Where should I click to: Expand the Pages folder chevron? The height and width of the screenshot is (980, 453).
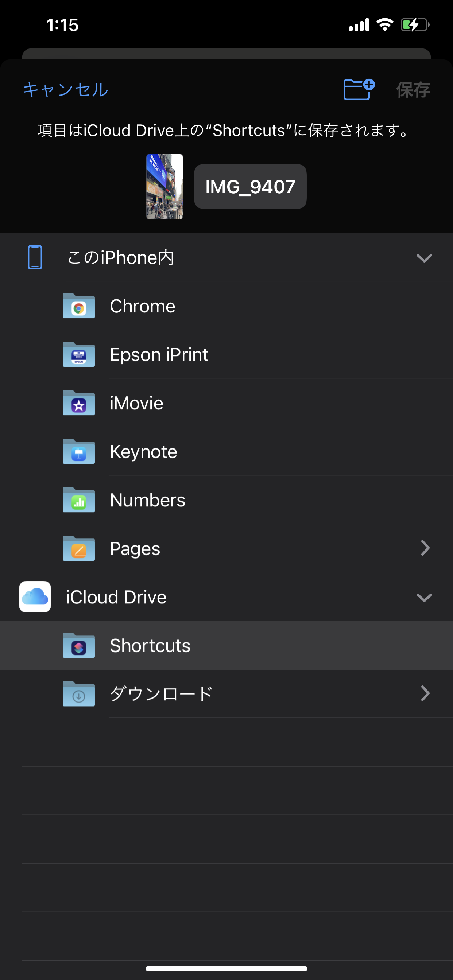click(425, 548)
